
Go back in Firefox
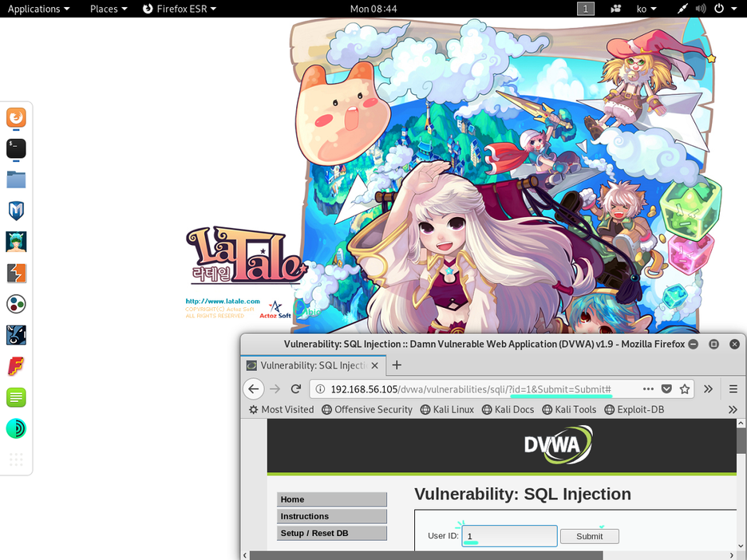pyautogui.click(x=254, y=389)
